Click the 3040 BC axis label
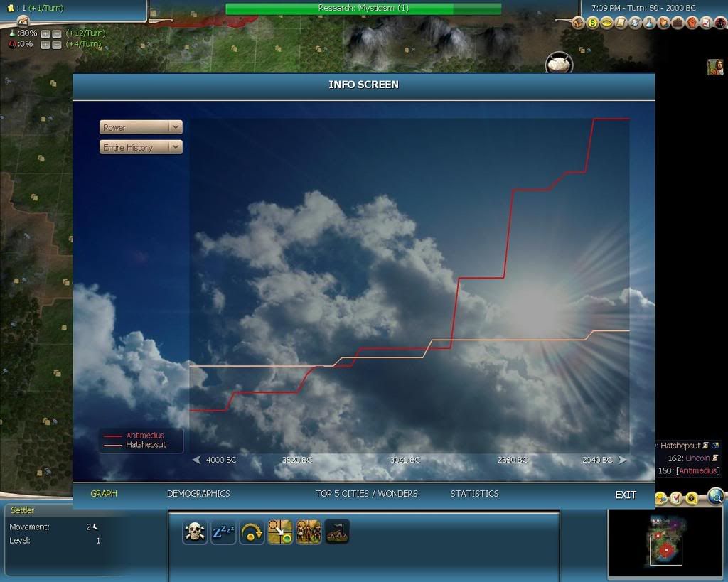Viewport: 728px width, 582px height. click(x=405, y=460)
